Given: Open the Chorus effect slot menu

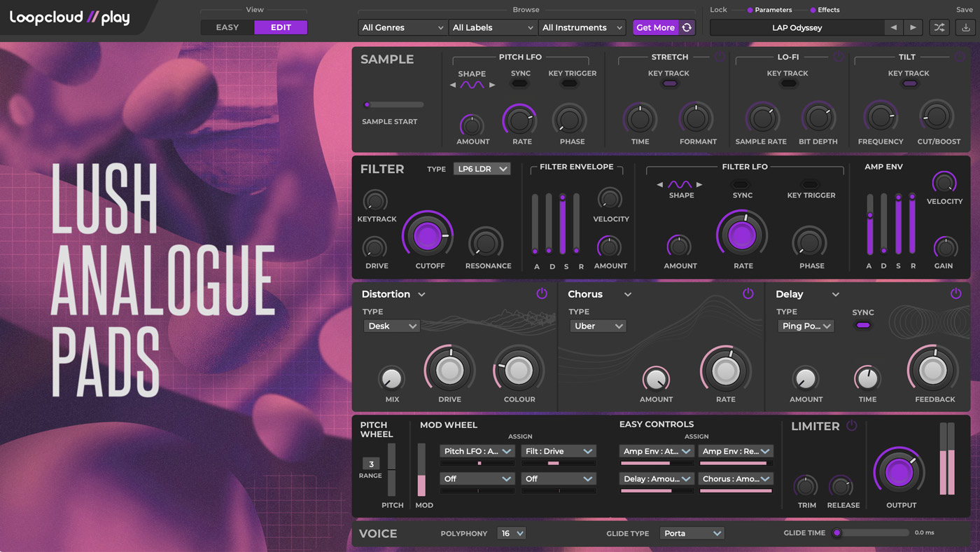Looking at the screenshot, I should click(x=628, y=295).
